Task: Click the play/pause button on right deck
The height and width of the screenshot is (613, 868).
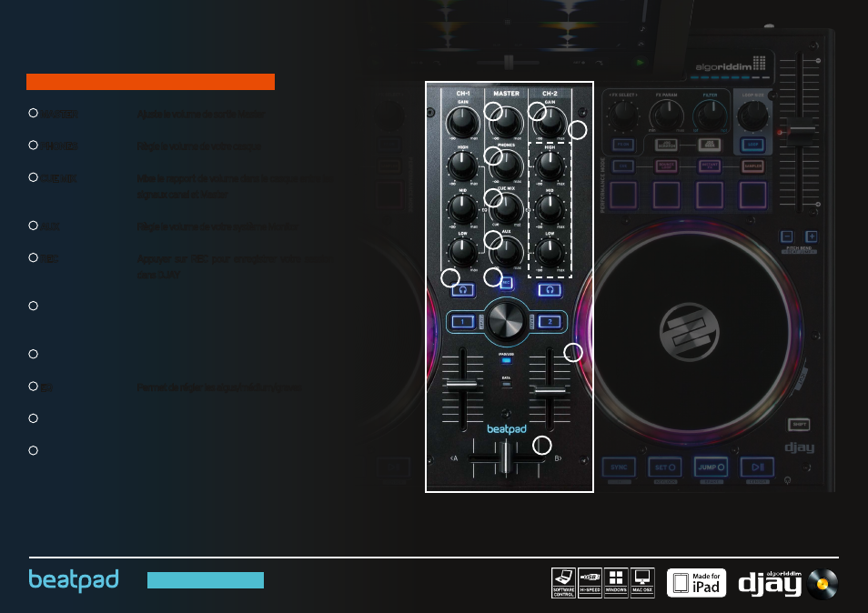Action: click(757, 467)
